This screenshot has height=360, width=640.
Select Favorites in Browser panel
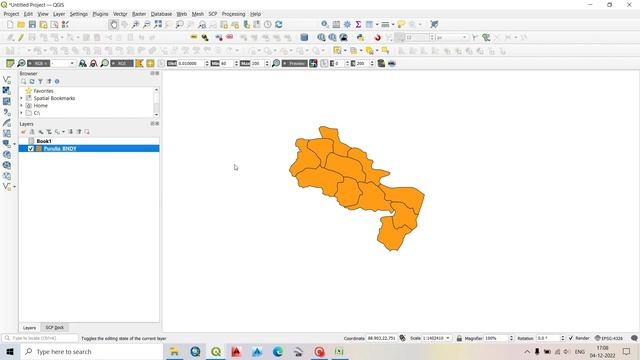(43, 91)
